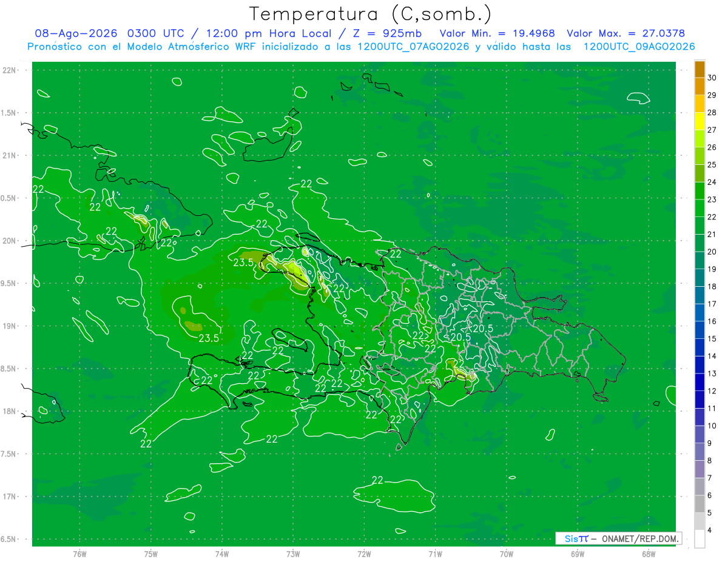This screenshot has height=562, width=728.
Task: Click the color bar label '30'
Action: 712,77
